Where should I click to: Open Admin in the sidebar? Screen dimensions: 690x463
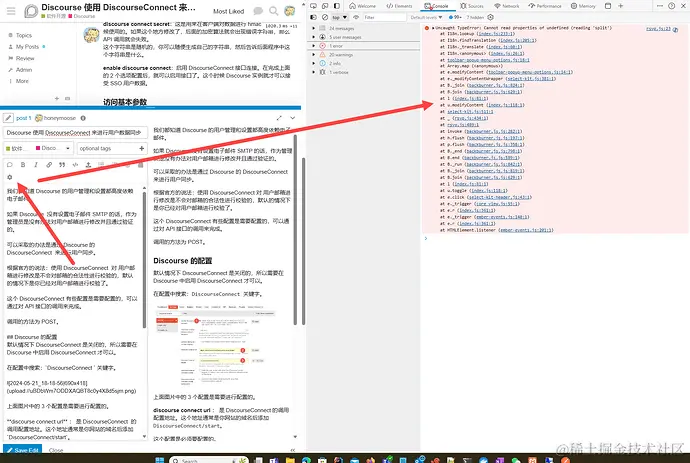click(x=24, y=70)
